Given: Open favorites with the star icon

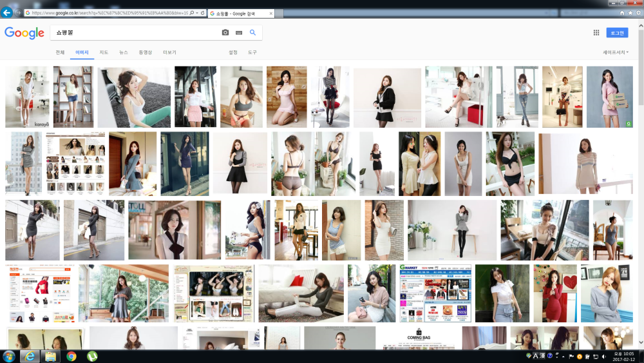Looking at the screenshot, I should click(630, 13).
